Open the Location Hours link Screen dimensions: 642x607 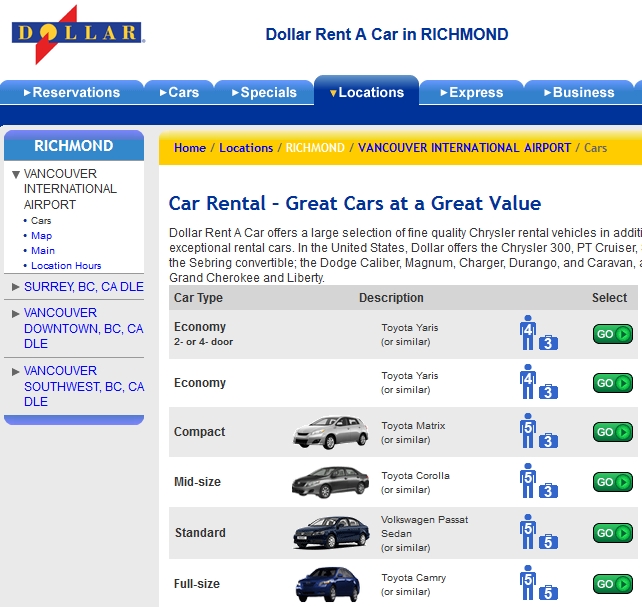[66, 266]
